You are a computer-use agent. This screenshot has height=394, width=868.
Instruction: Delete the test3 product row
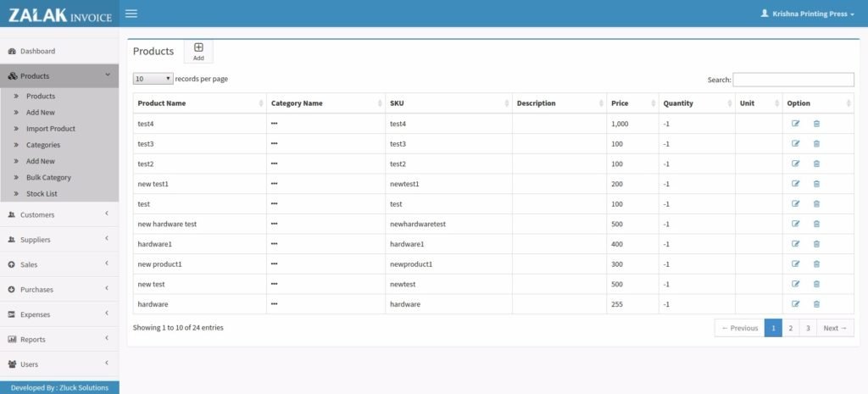[816, 144]
